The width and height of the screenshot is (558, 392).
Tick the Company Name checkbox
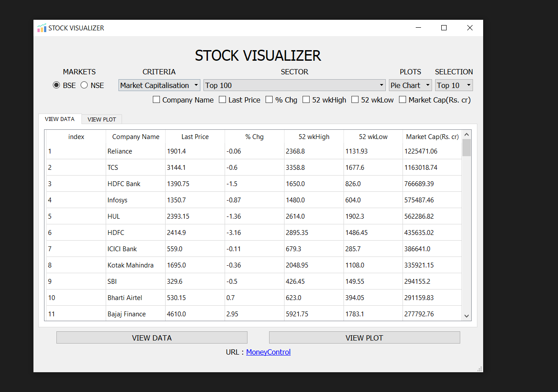pos(183,100)
